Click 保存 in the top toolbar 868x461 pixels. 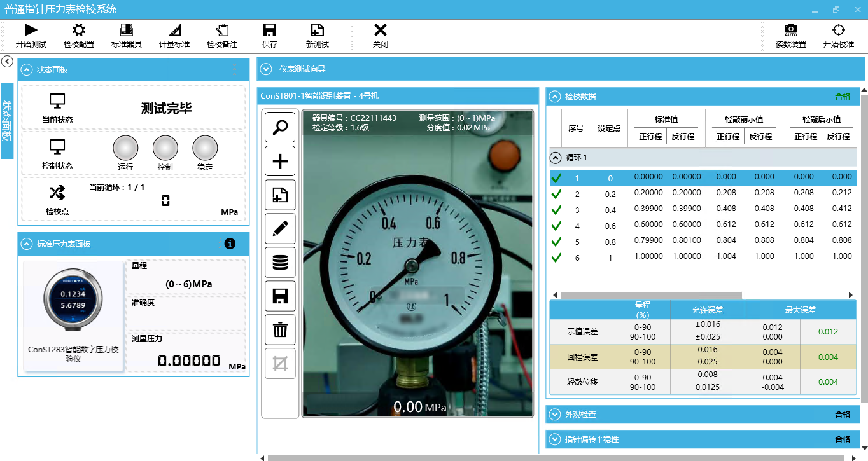pyautogui.click(x=269, y=35)
